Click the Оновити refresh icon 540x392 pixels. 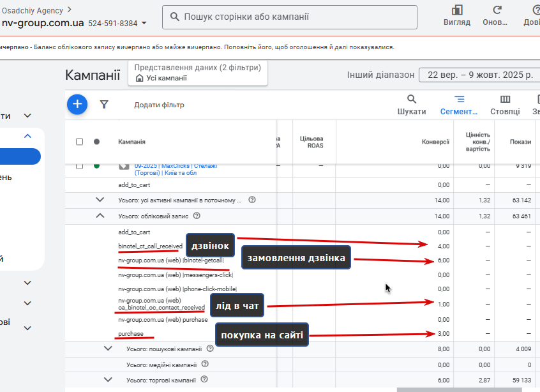[495, 15]
